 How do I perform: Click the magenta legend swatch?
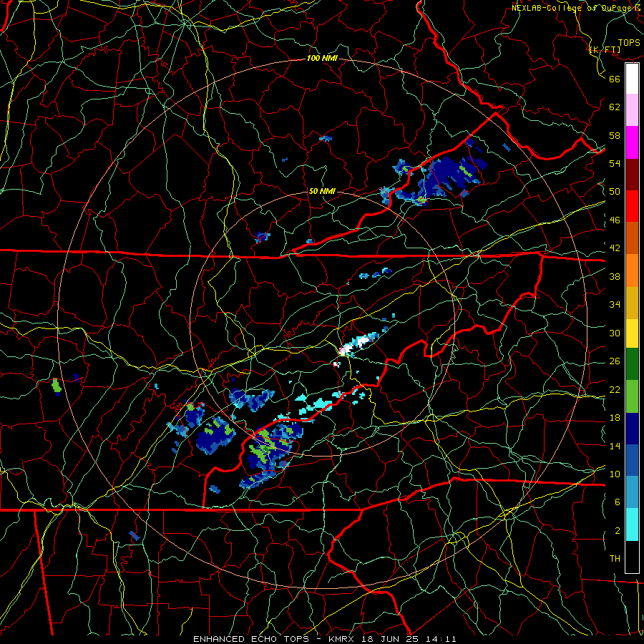click(x=632, y=142)
